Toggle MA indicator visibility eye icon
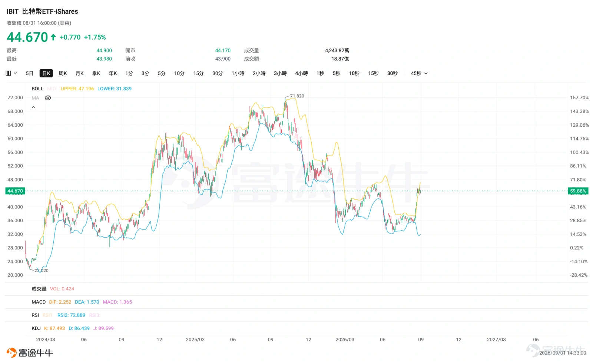Image resolution: width=593 pixels, height=364 pixels. [48, 98]
